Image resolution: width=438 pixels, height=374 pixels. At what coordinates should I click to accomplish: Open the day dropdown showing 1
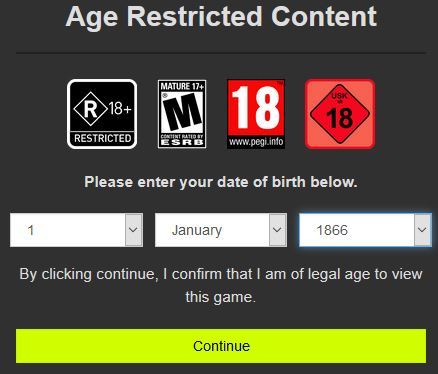(76, 230)
